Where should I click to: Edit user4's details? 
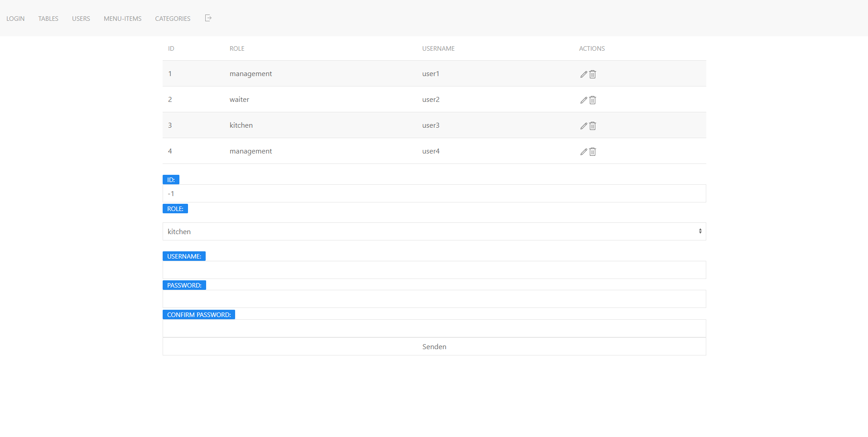(x=583, y=151)
